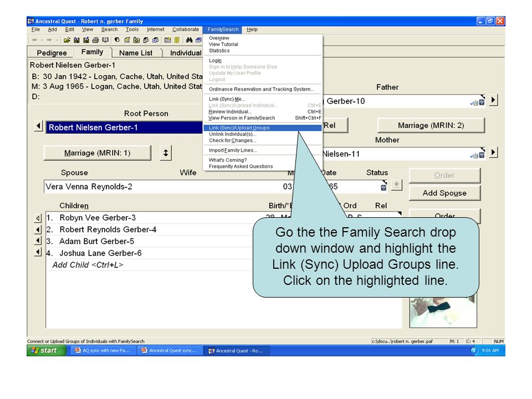Switch to the Pedigree tab

[52, 53]
